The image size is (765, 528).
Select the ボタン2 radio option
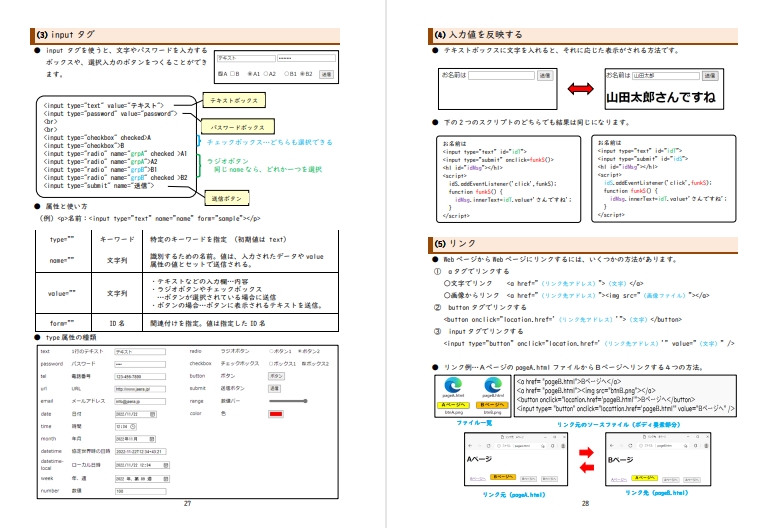[x=300, y=351]
